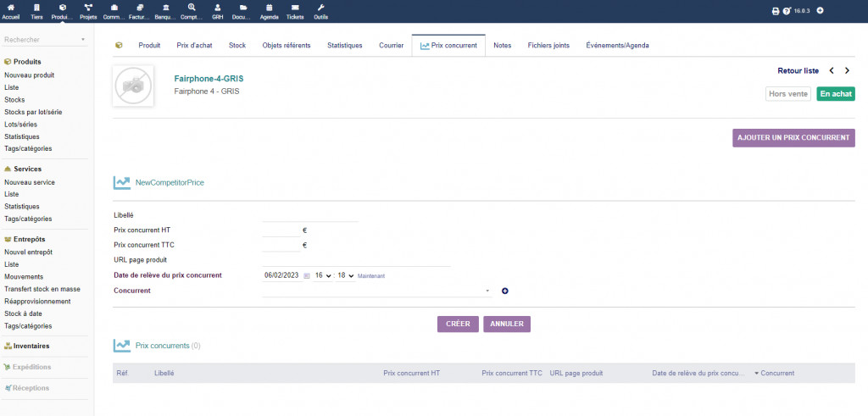Click the Annuler button
Image resolution: width=868 pixels, height=416 pixels.
click(507, 324)
